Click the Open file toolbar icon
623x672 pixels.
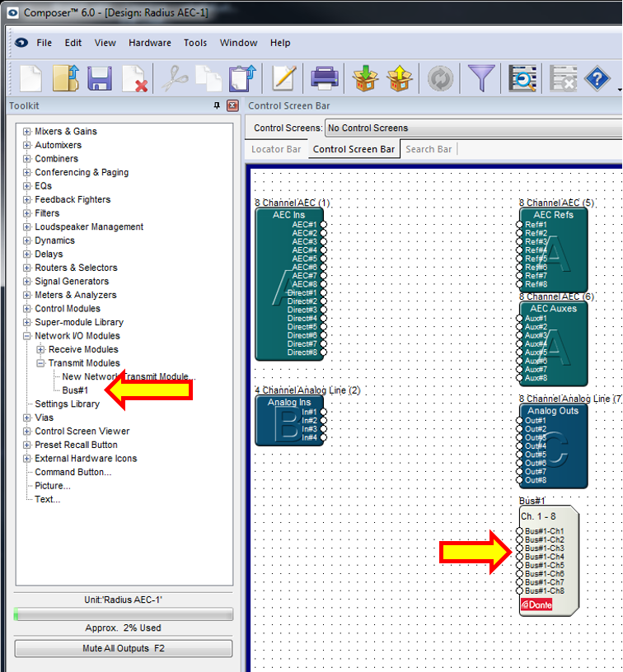(x=66, y=78)
